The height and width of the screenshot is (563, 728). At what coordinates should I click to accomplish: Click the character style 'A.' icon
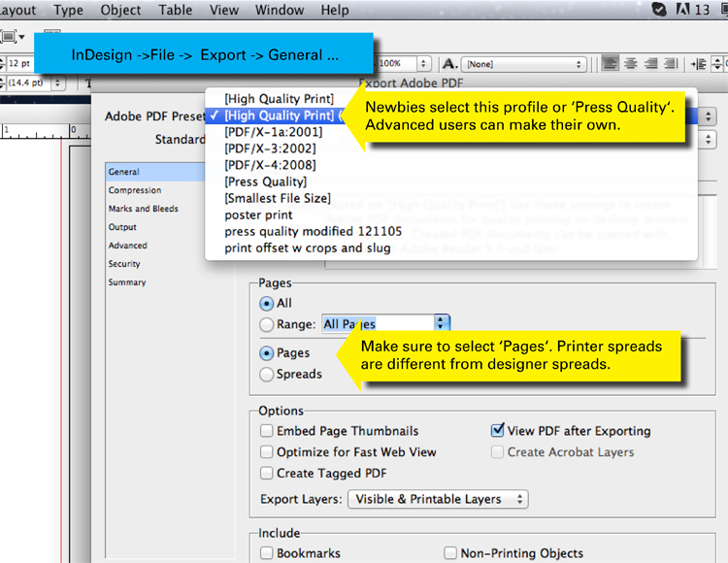(449, 64)
